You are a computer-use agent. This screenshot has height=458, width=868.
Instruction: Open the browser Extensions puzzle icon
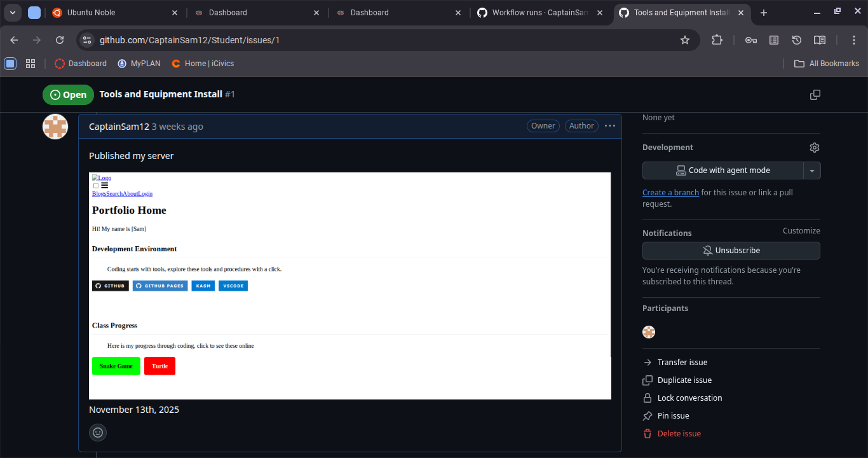point(717,40)
